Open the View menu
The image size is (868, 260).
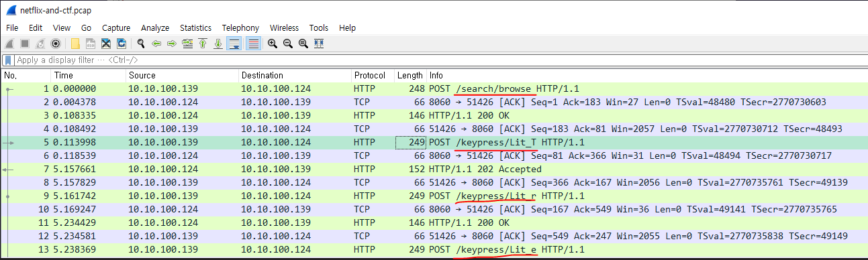pos(62,28)
